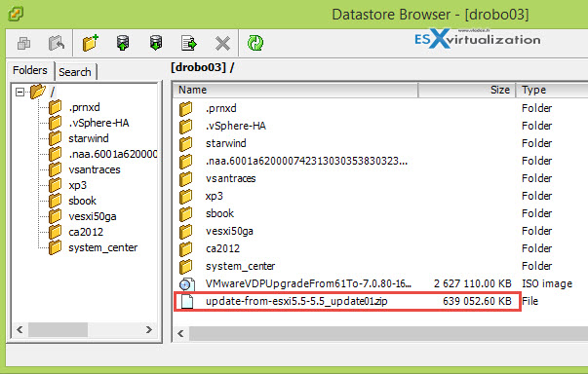Click folder tree scrollbar right arrow
Viewport: 588px width, 374px height.
click(x=149, y=330)
